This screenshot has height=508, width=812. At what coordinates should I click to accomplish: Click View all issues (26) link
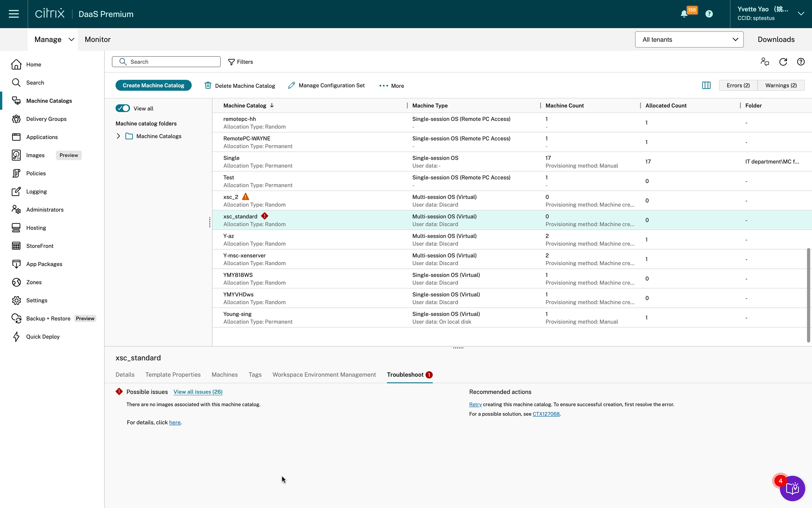[x=198, y=392]
